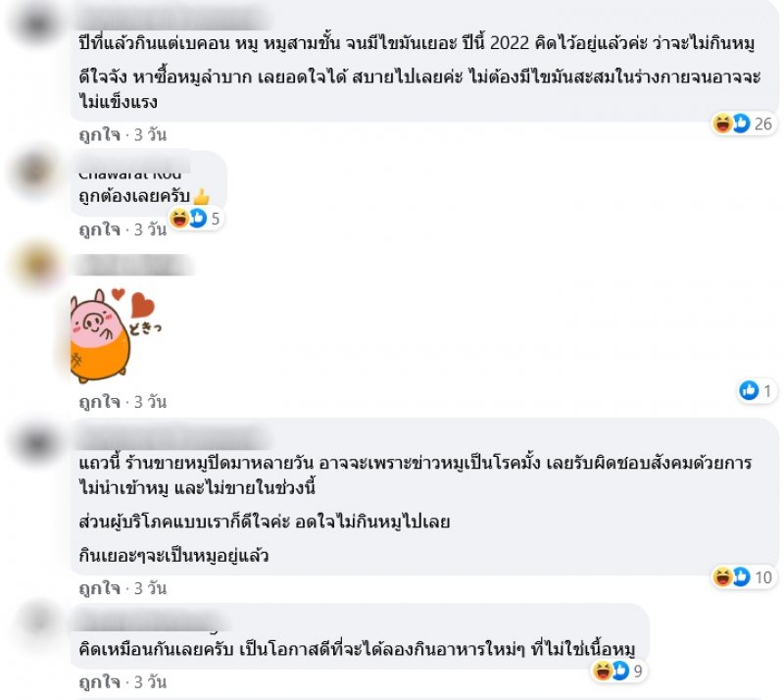This screenshot has height=700, width=784.
Task: Click avatar of the ถูกต้องเลยครับ commenter
Action: 35,172
